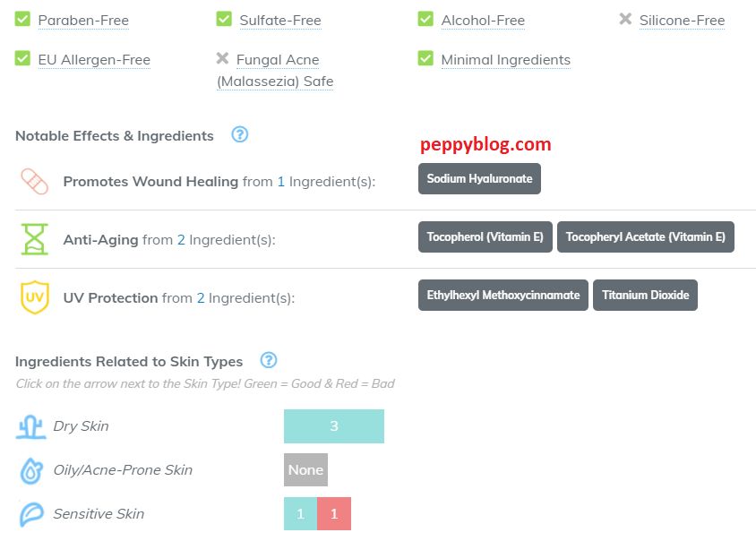Click the peppyblog.com watermark text
The height and width of the screenshot is (541, 756).
485,144
